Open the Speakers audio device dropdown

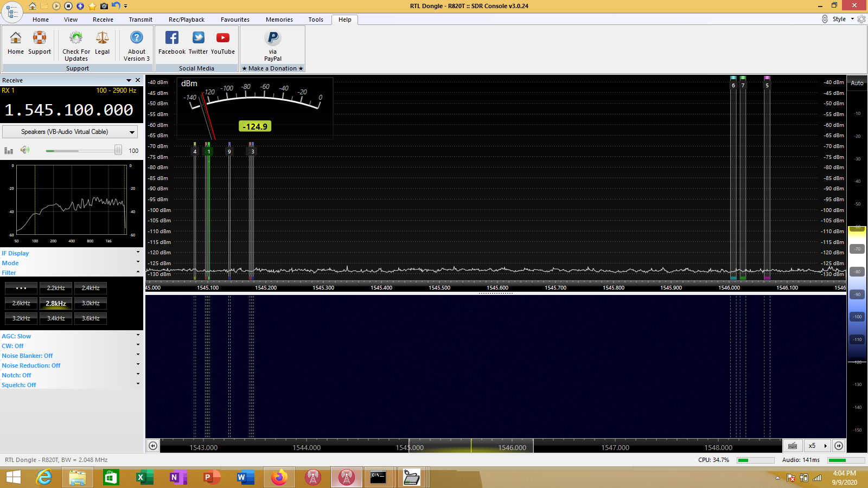coord(70,132)
